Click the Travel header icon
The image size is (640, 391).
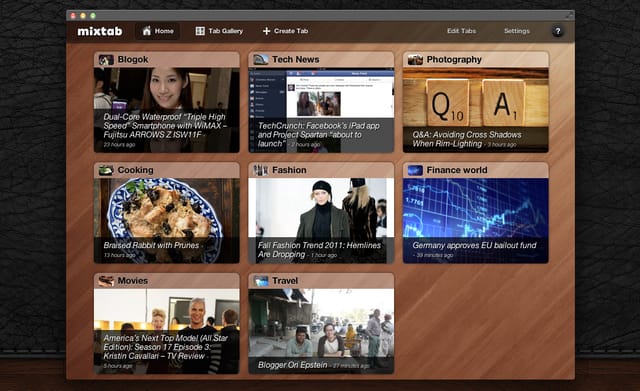pos(261,281)
